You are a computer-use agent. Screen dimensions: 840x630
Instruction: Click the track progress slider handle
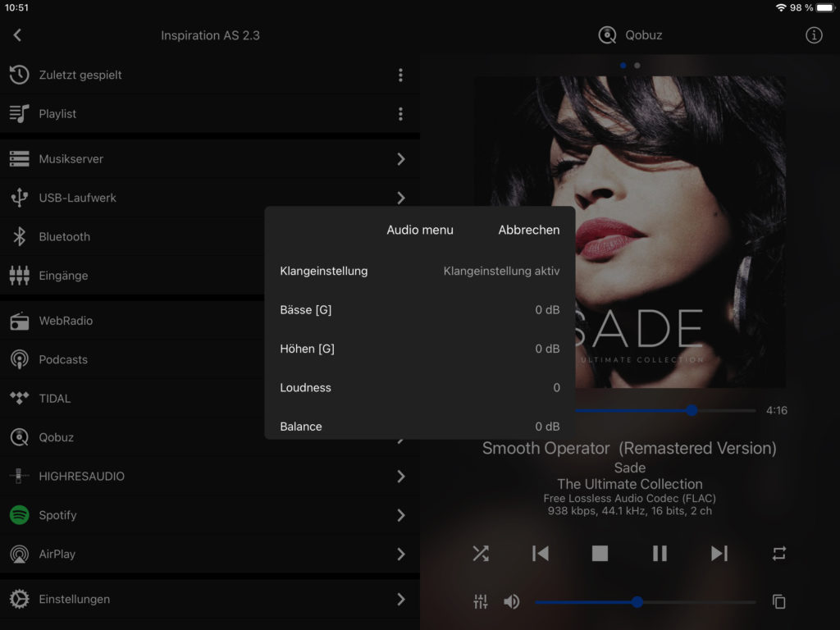click(x=692, y=410)
